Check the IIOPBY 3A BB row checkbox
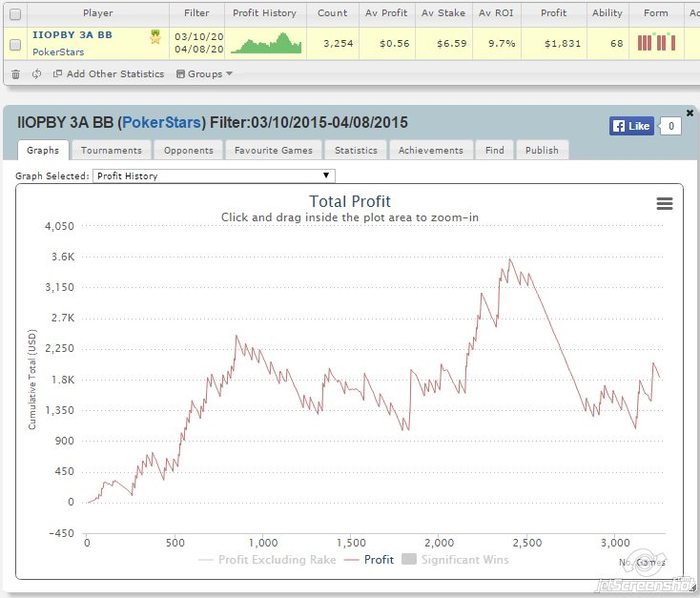700x598 pixels. click(x=15, y=44)
